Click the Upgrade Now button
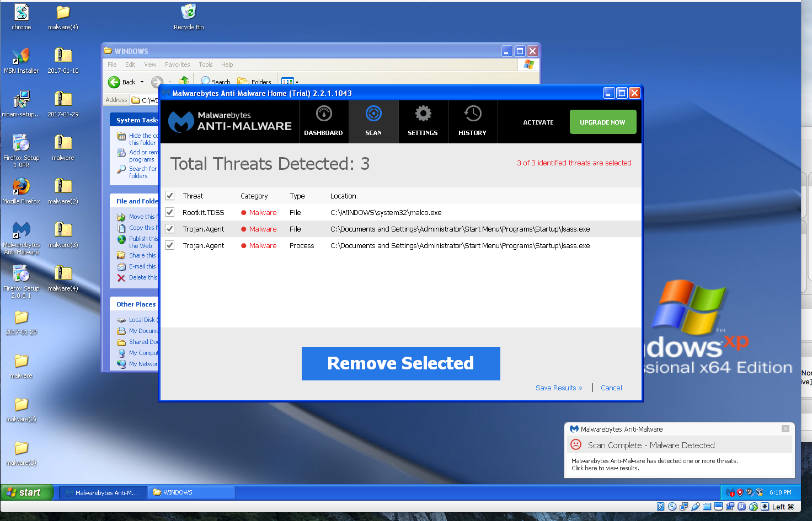This screenshot has height=521, width=812. [x=602, y=122]
